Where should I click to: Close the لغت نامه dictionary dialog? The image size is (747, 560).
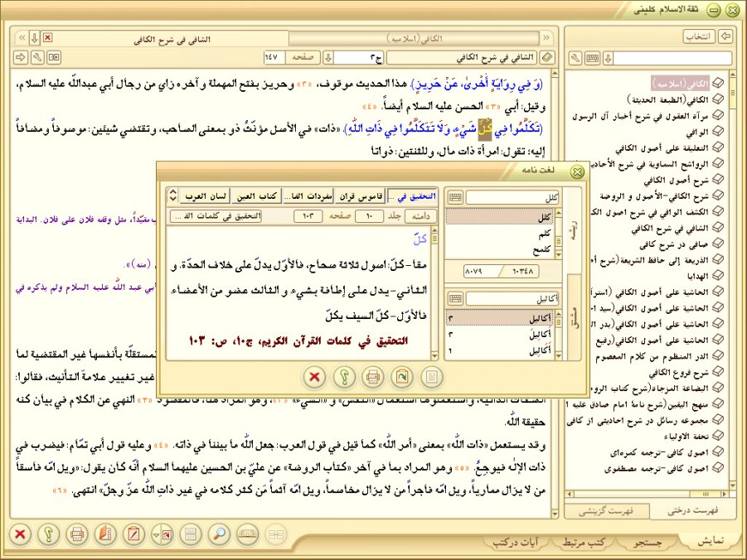(x=577, y=171)
